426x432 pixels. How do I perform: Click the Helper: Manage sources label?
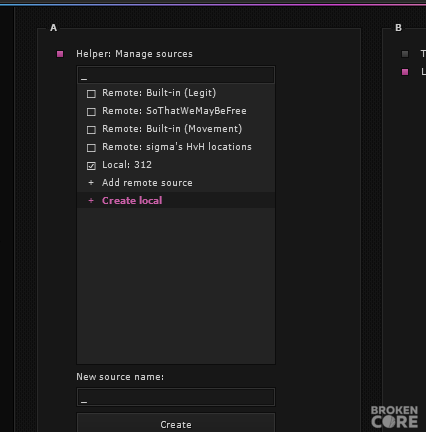point(134,54)
